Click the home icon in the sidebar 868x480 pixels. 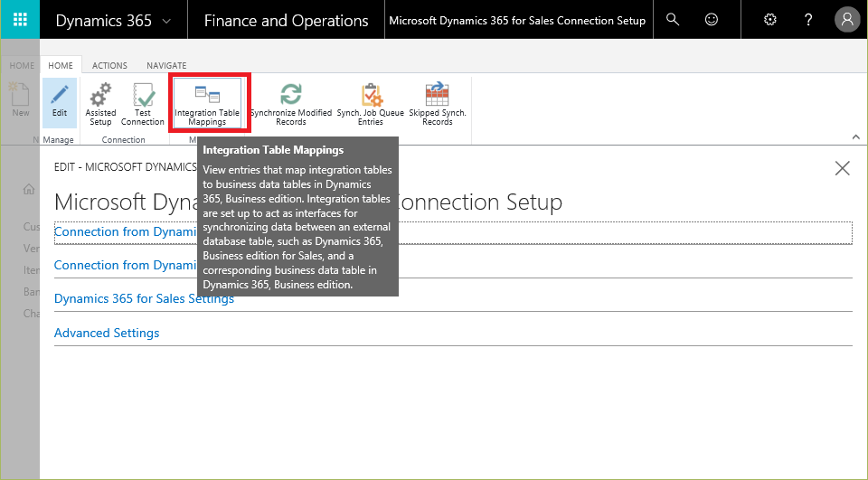click(29, 189)
